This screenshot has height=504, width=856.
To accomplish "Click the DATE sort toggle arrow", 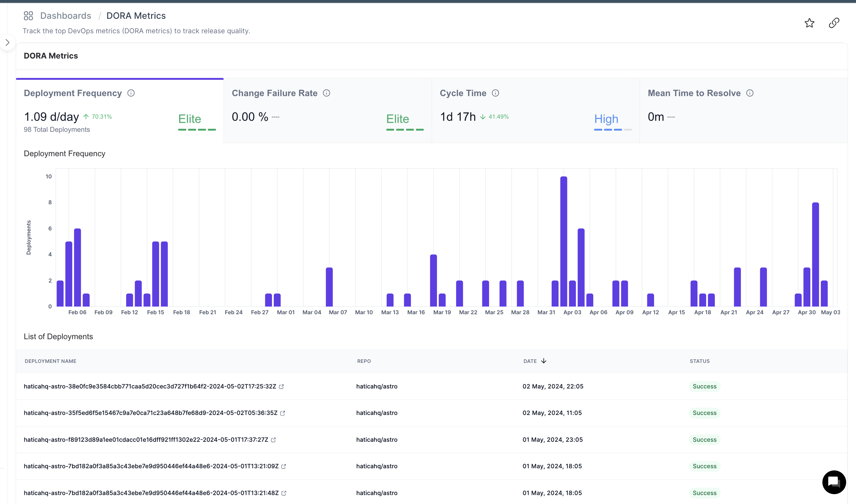I will click(545, 361).
